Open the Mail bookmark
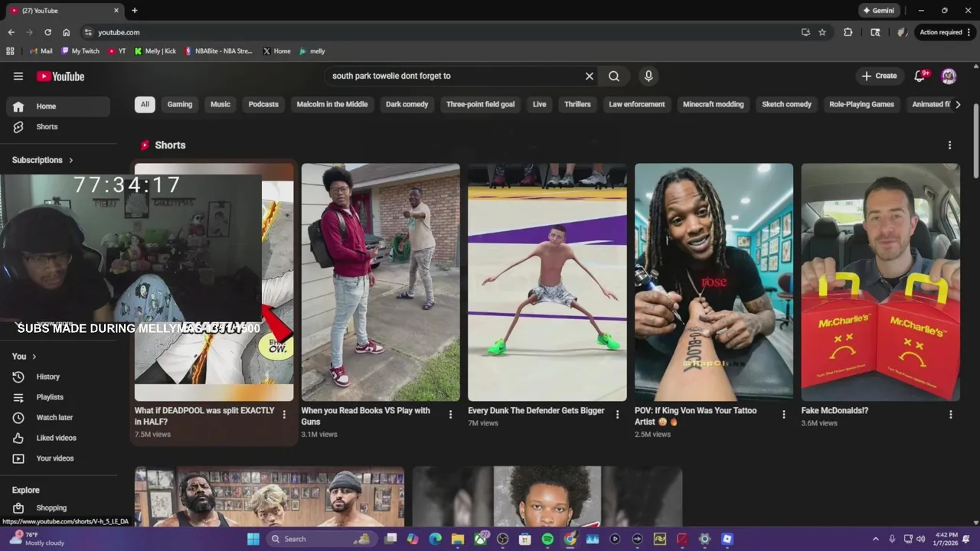The height and width of the screenshot is (551, 980). coord(41,51)
